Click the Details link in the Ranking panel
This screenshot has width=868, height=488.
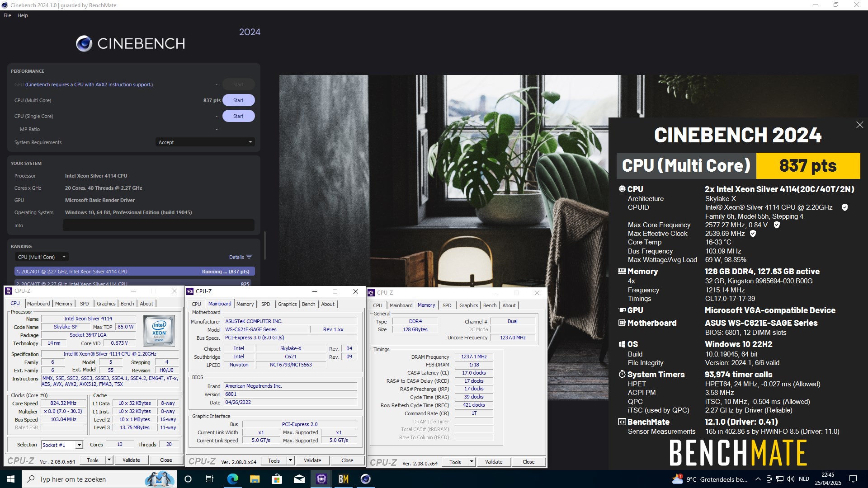click(236, 257)
